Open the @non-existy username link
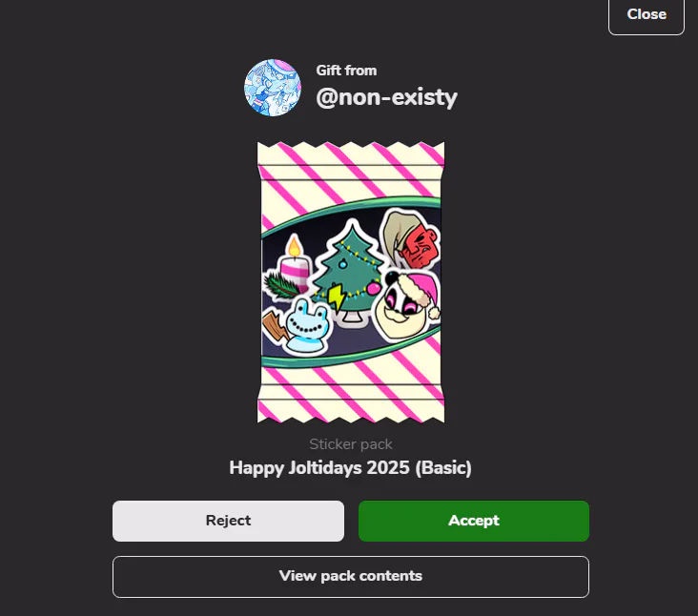Screen dimensions: 698x616 386,97
